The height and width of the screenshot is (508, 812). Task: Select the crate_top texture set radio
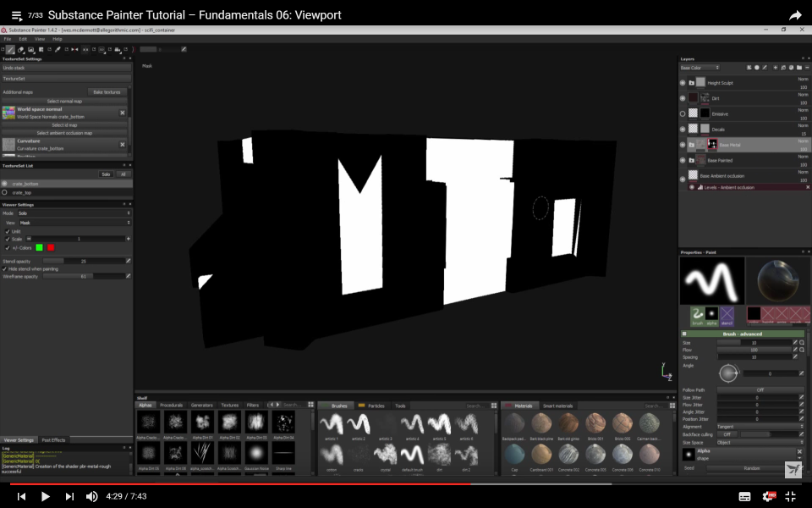click(x=5, y=192)
